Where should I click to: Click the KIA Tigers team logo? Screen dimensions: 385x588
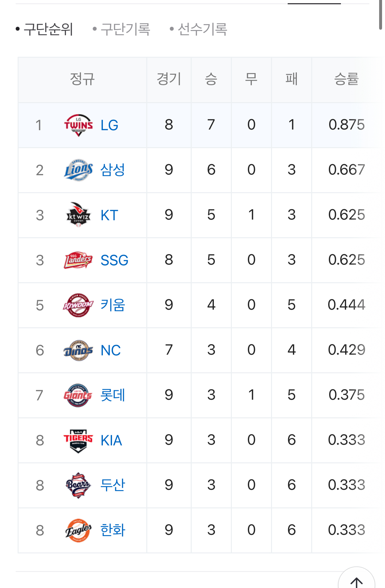click(78, 440)
